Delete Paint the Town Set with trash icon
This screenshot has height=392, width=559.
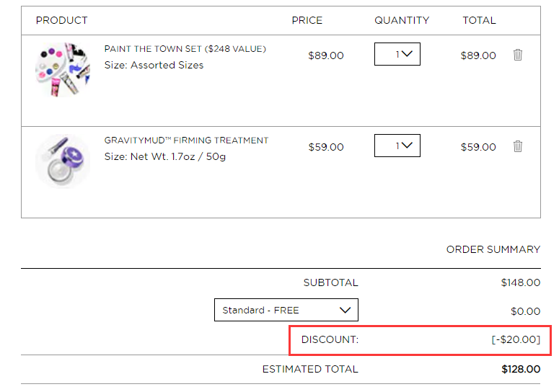coord(518,55)
